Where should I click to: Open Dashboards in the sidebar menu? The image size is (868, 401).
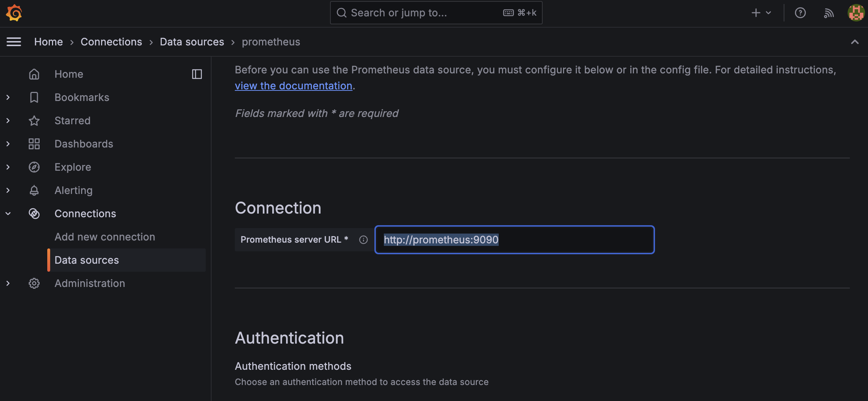[84, 144]
